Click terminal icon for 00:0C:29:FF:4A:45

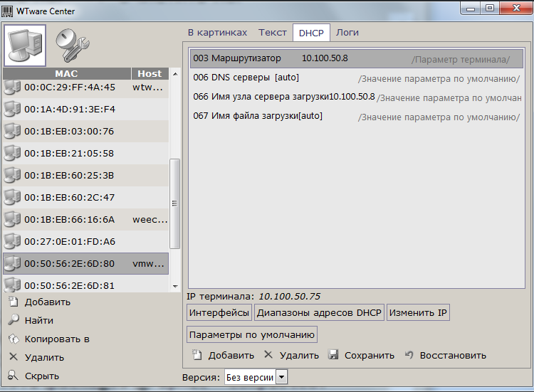(12, 88)
